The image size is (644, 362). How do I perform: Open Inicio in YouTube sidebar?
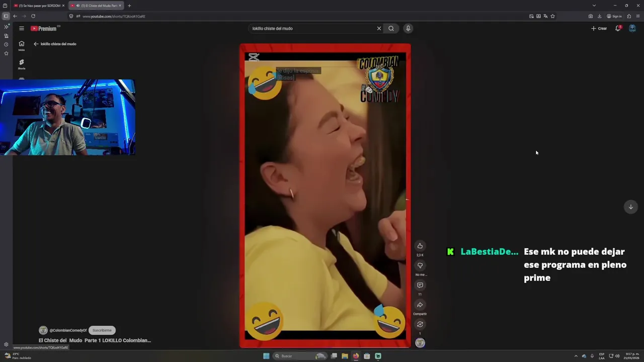pos(22,46)
